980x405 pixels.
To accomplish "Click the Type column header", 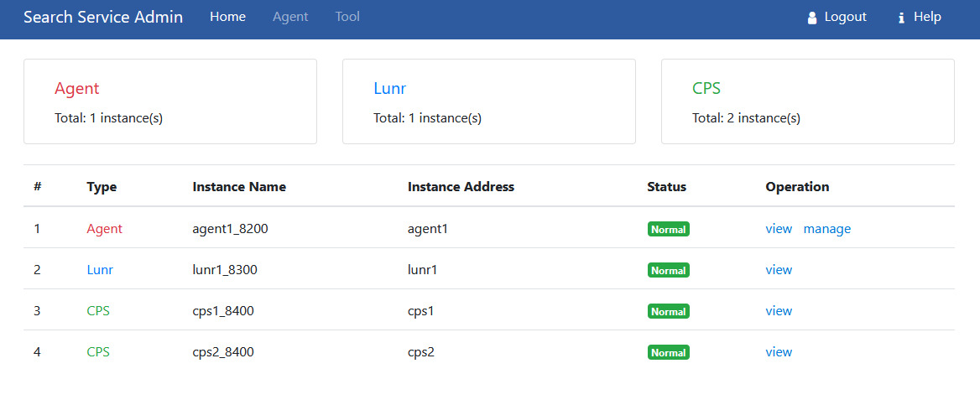I will 102,186.
